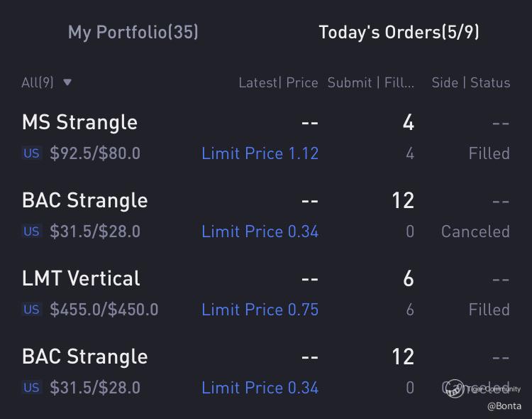Click Limit Price 1.12 on MS Strangle
The image size is (532, 419).
[x=260, y=153]
